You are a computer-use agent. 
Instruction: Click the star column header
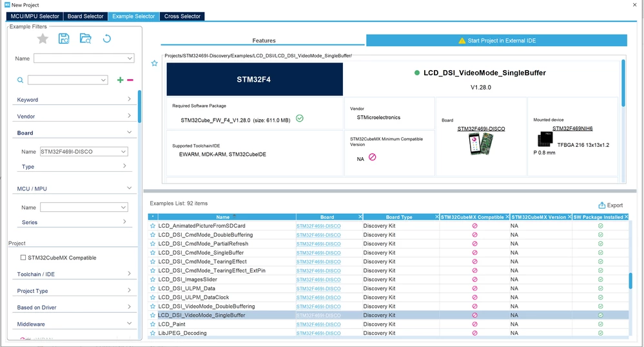[x=153, y=216]
